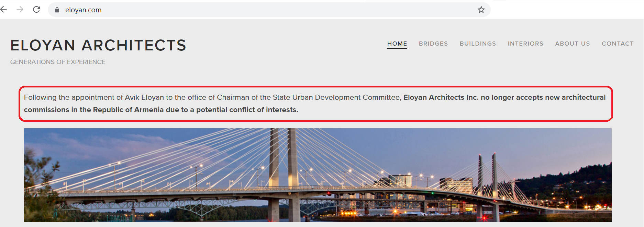644x227 pixels.
Task: Click the bold conflict of interests notice
Action: click(x=315, y=104)
